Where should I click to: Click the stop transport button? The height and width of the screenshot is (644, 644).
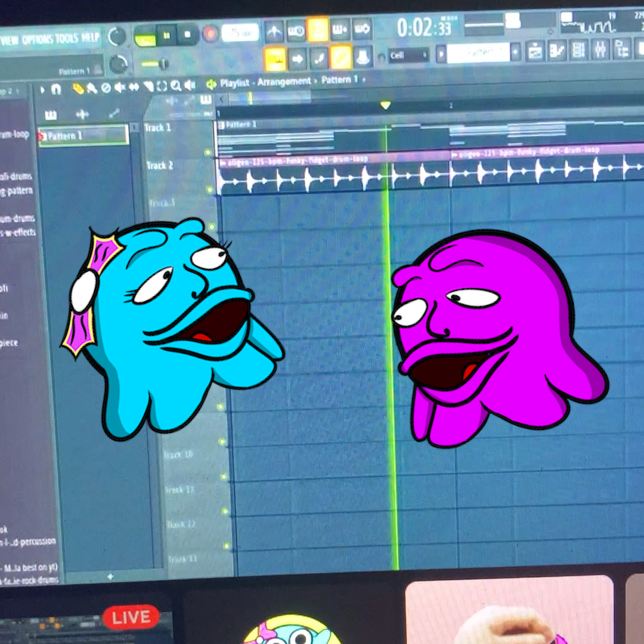coord(187,35)
